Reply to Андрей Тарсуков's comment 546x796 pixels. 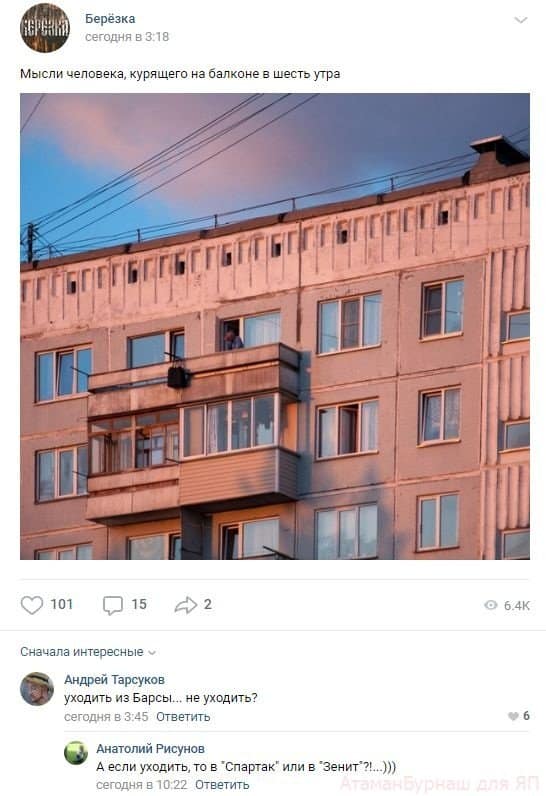point(183,717)
